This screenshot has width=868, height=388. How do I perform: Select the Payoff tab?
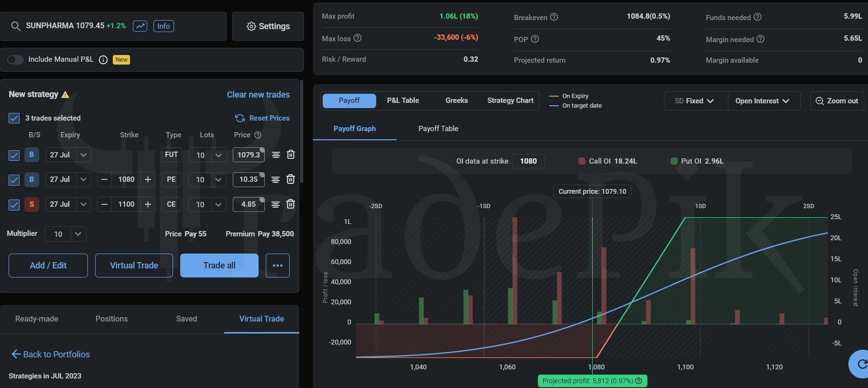point(349,100)
